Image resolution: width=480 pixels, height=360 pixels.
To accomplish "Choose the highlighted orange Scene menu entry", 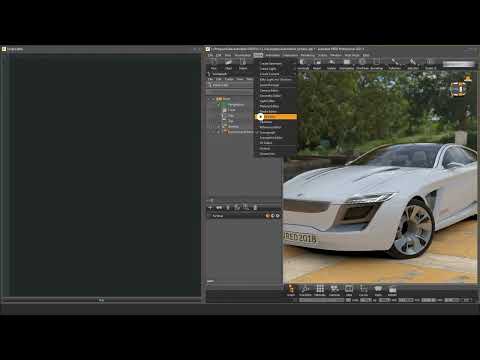I will coord(276,117).
